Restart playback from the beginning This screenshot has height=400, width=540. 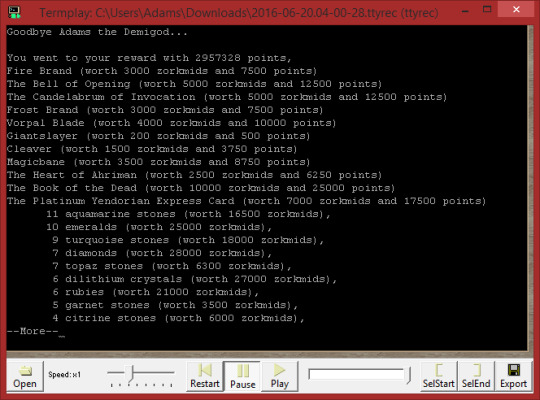[205, 376]
